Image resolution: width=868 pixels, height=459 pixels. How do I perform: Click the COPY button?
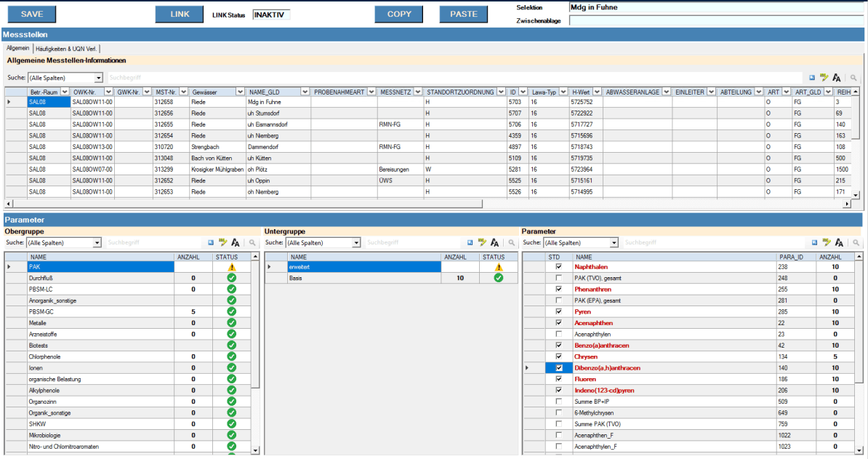[x=399, y=15]
